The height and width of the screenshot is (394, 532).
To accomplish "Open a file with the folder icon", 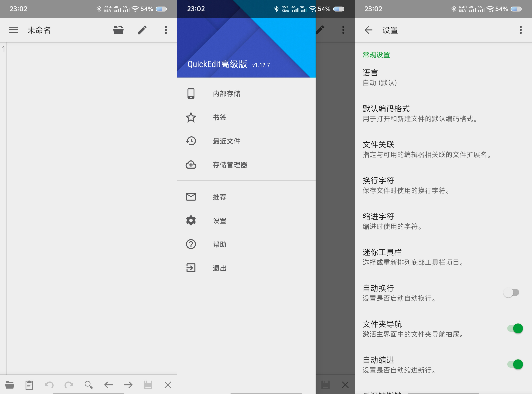I will pos(119,30).
